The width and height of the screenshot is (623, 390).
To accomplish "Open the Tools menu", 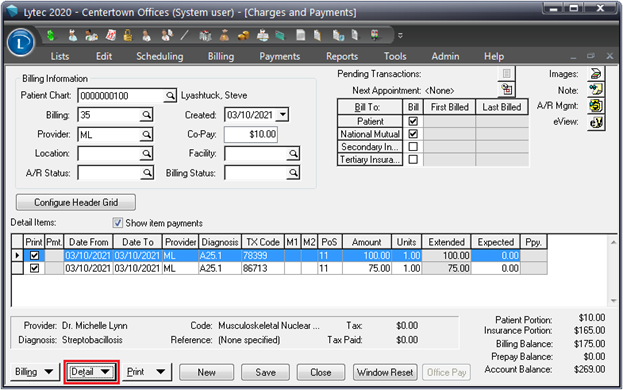I will (395, 56).
